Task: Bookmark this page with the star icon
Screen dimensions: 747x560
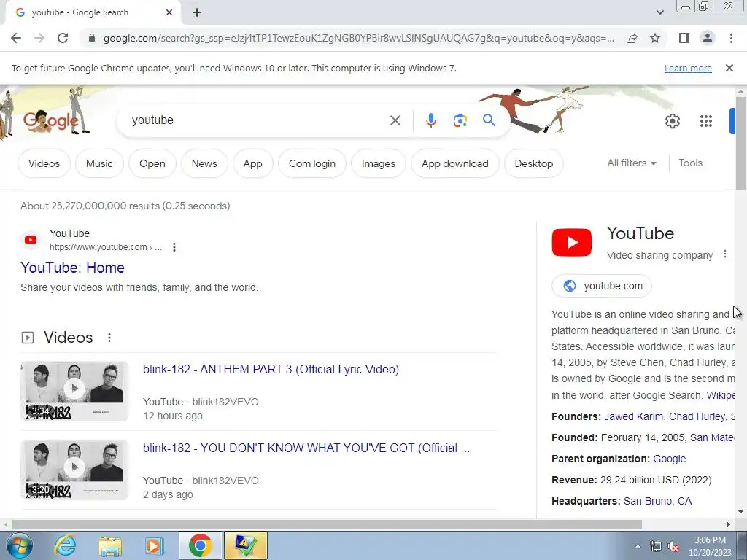Action: click(x=655, y=38)
